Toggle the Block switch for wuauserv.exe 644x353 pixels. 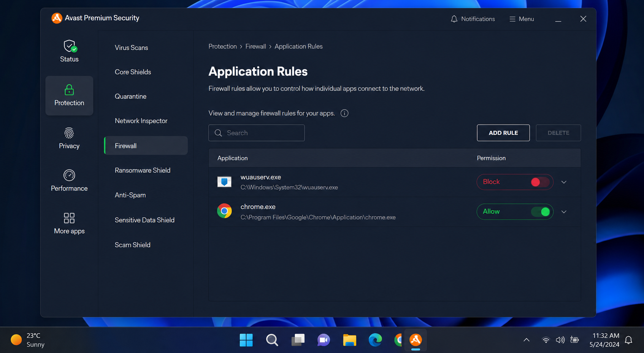click(x=540, y=182)
